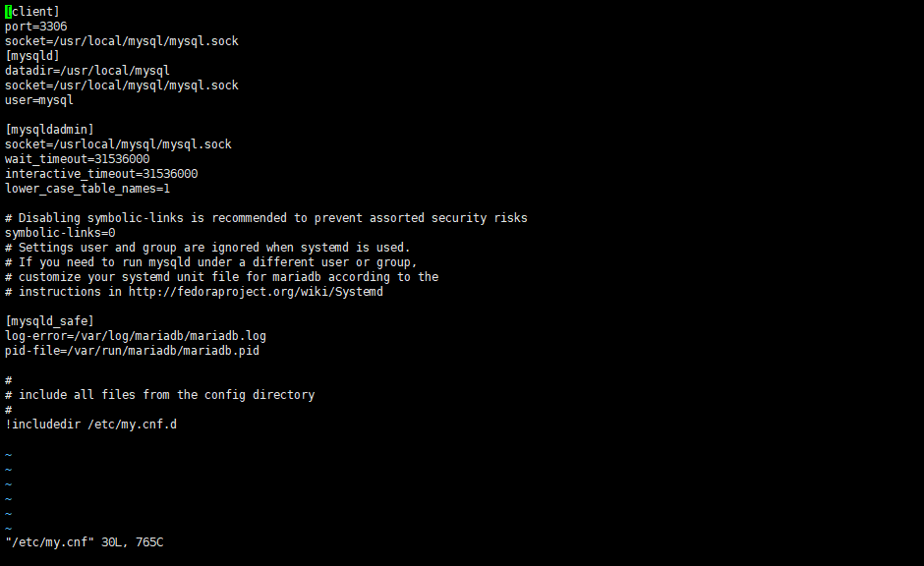Click the green cursor before "[client]"
Viewport: 924px width, 566px height.
(x=8, y=12)
